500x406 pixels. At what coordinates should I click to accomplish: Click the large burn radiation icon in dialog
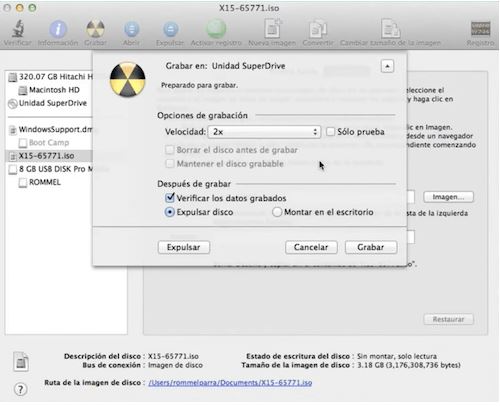pos(128,80)
